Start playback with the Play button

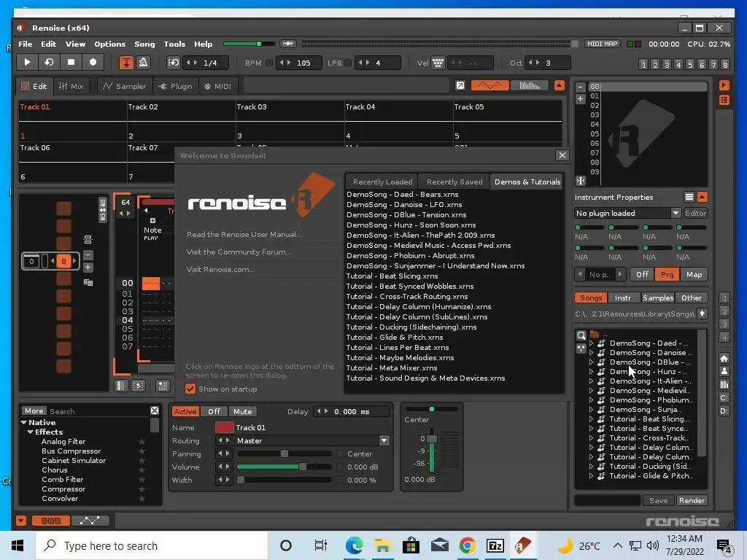coord(27,63)
